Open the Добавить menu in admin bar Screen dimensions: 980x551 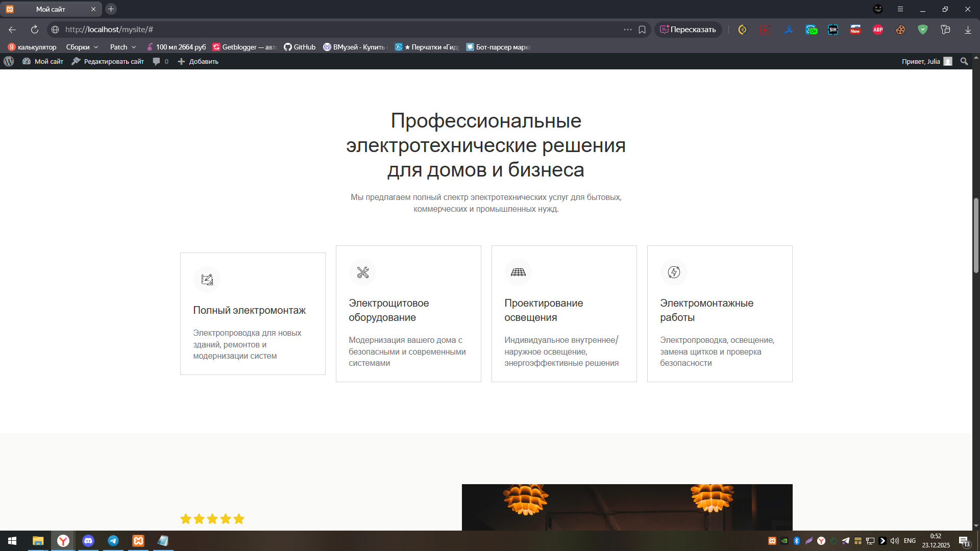coord(198,61)
